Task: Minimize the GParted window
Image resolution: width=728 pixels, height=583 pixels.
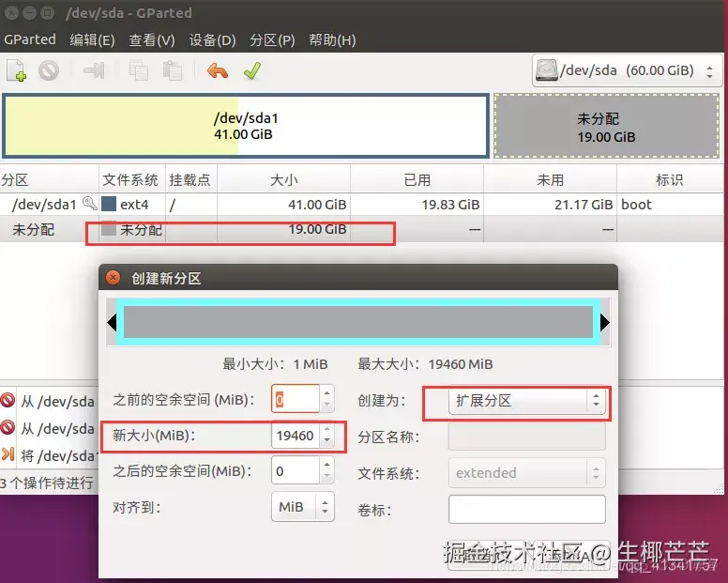Action: [x=29, y=12]
